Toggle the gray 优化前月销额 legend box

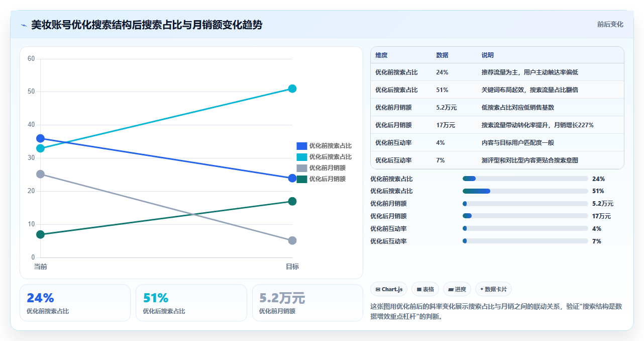302,168
